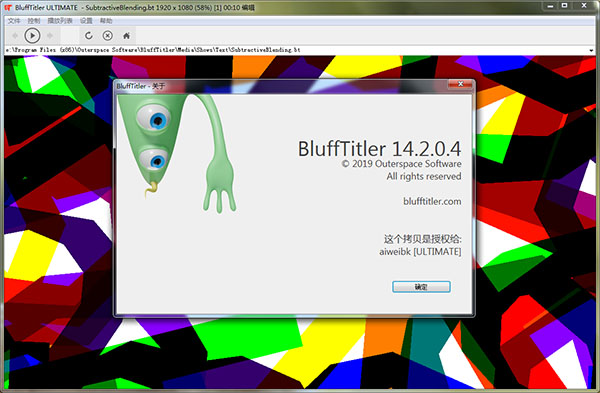
Task: Go to next show with right arrow
Action: (50, 36)
